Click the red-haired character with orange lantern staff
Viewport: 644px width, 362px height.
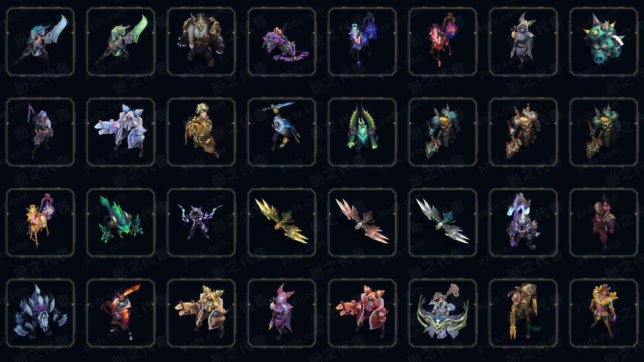[443, 42]
